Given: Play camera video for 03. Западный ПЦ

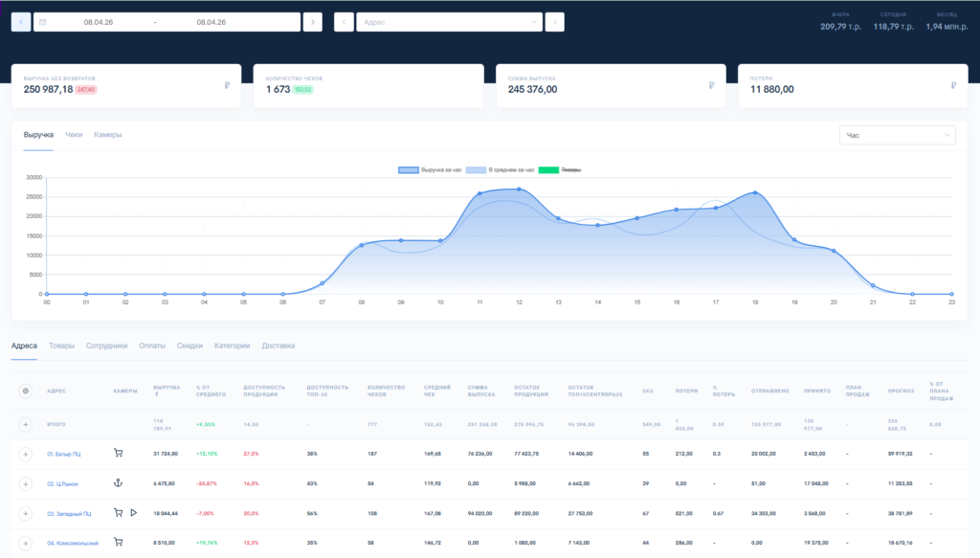Looking at the screenshot, I should pos(134,513).
